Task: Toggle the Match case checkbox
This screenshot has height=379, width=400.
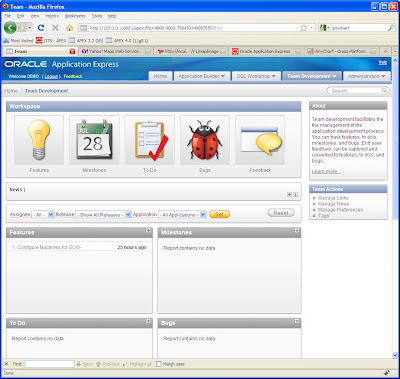Action: tap(159, 364)
